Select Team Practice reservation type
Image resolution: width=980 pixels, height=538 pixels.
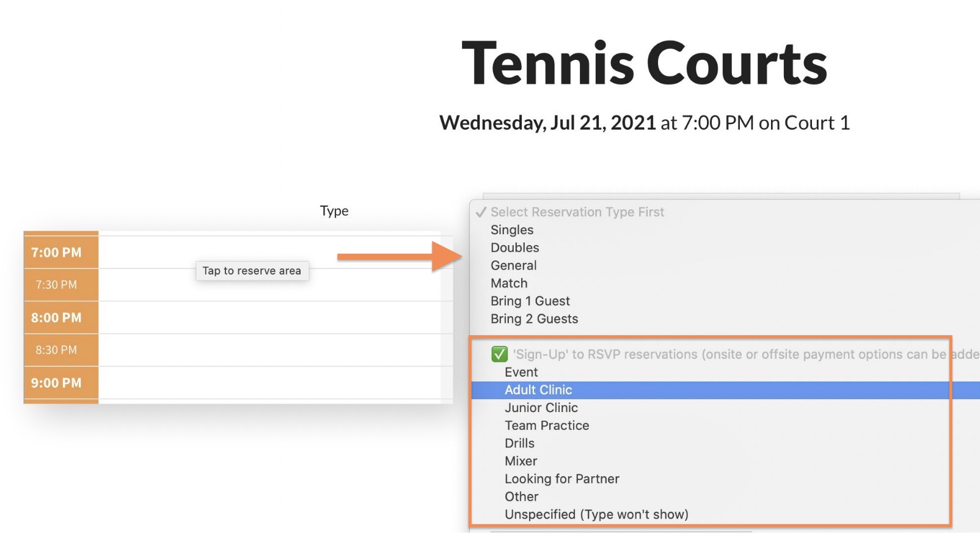pyautogui.click(x=547, y=426)
